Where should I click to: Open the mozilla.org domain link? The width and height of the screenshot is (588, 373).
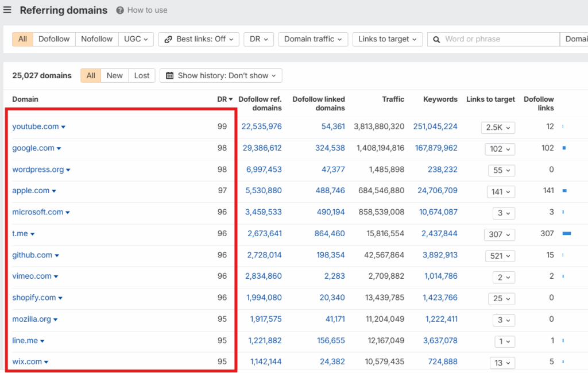(32, 319)
